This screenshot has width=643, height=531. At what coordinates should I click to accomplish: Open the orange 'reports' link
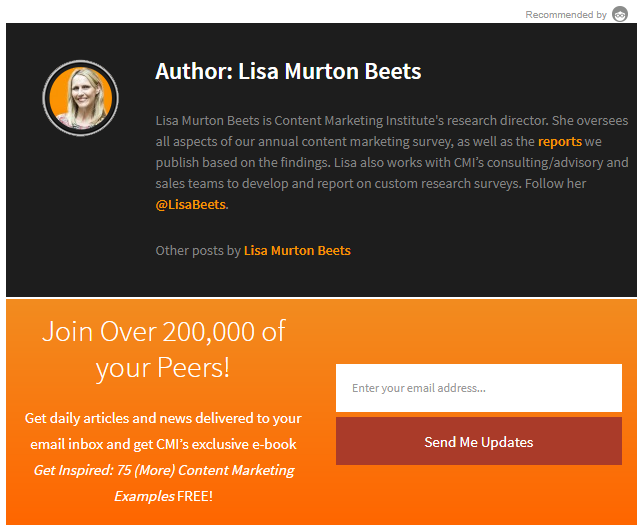coord(560,141)
